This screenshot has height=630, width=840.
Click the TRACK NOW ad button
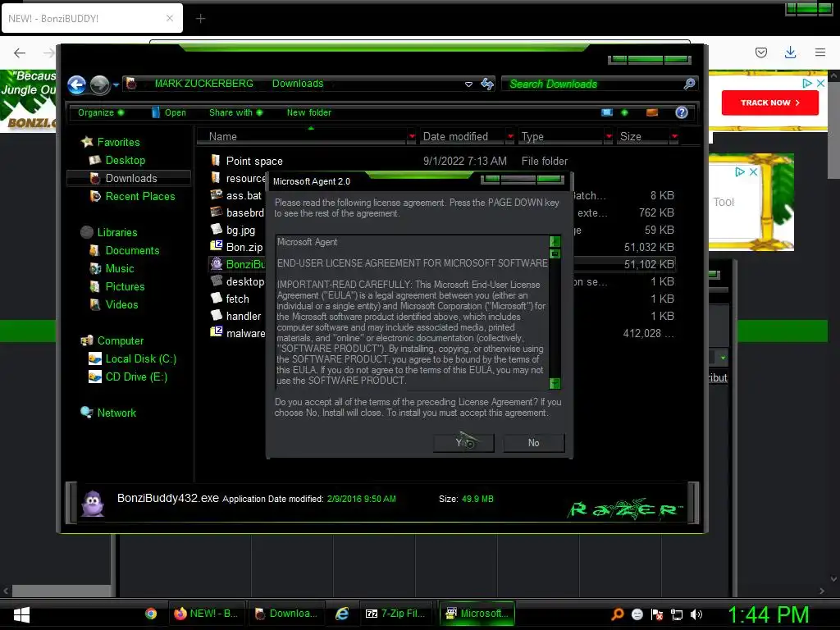pyautogui.click(x=769, y=103)
